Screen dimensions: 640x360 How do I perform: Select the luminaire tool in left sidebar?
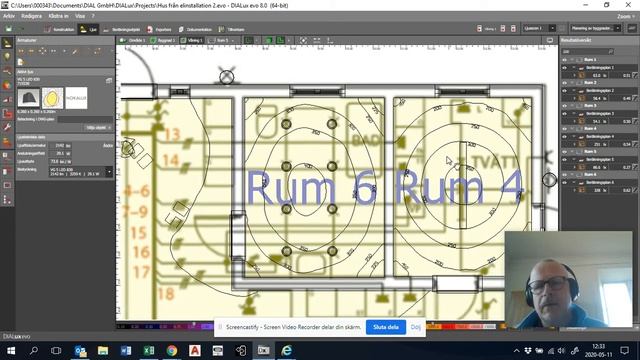click(7, 43)
